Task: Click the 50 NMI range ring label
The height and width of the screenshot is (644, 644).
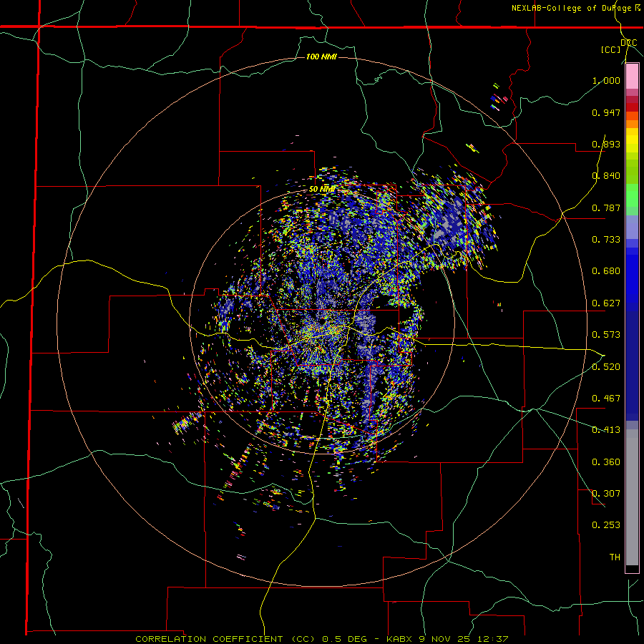Action: 321,190
